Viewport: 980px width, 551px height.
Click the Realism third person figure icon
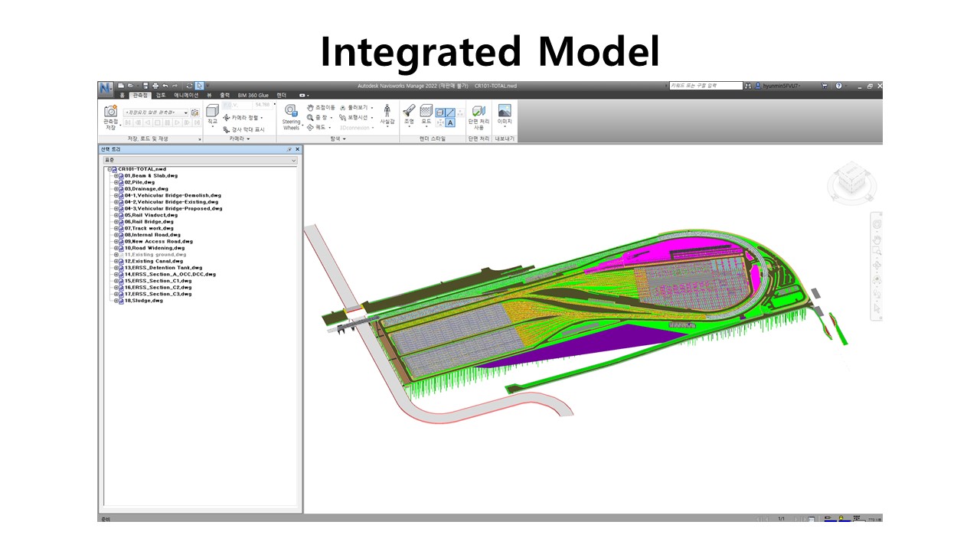[387, 111]
